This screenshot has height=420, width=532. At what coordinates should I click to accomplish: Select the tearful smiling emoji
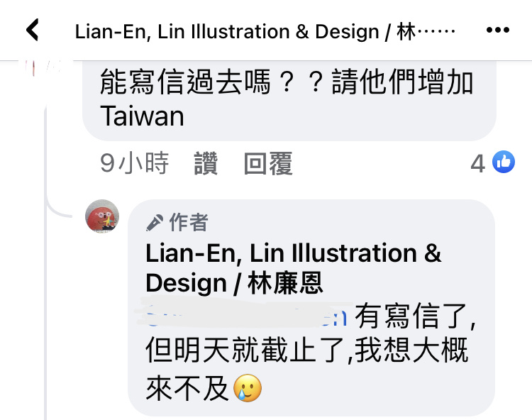pyautogui.click(x=248, y=389)
